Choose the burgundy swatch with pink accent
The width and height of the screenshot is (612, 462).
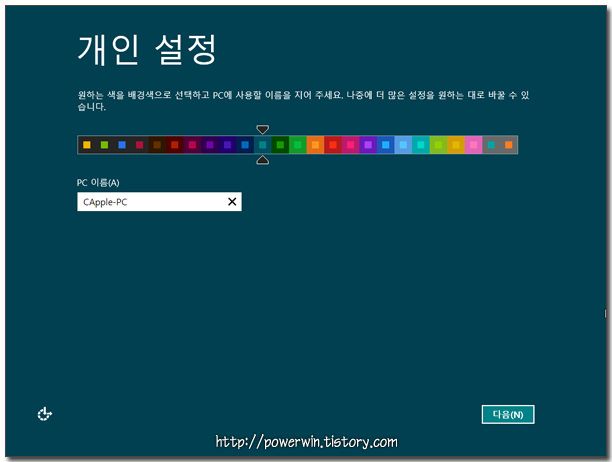(x=192, y=145)
